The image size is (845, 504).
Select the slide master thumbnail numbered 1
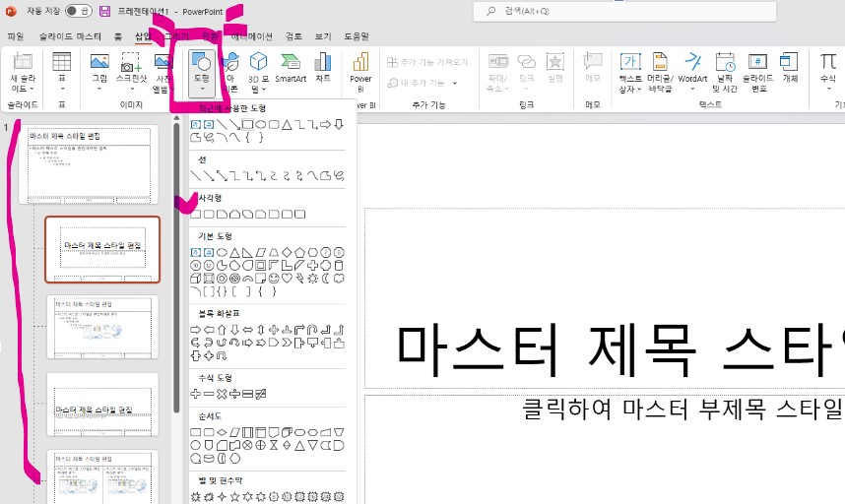[89, 164]
